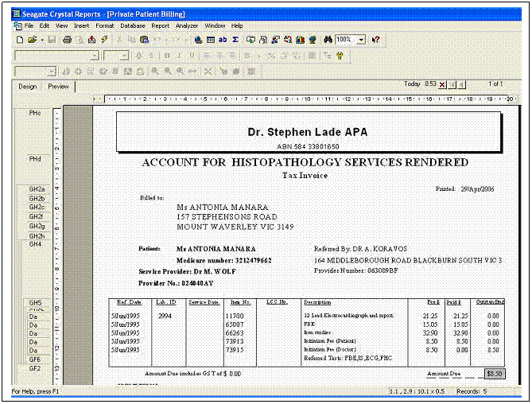Open the Report menu
Image resolution: width=532 pixels, height=404 pixels.
(160, 25)
